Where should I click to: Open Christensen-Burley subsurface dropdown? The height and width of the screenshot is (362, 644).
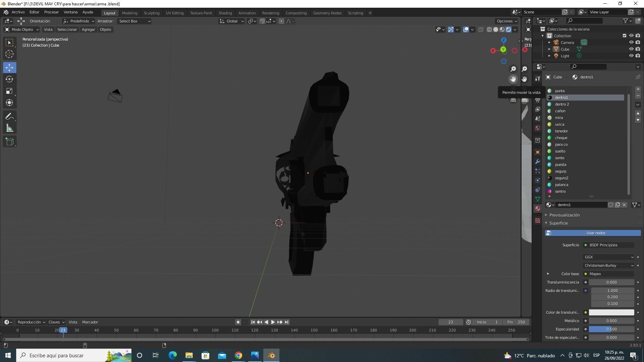tap(608, 265)
